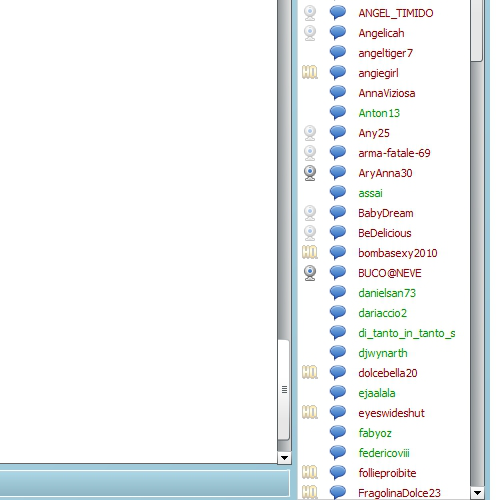Open webcam of AryAnna30
The image size is (500, 500).
pos(310,173)
